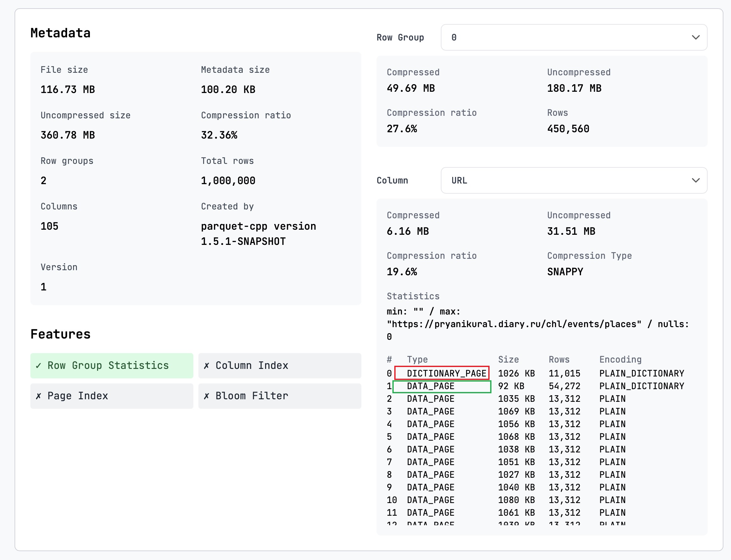Click the X icon beside Page Index

39,396
